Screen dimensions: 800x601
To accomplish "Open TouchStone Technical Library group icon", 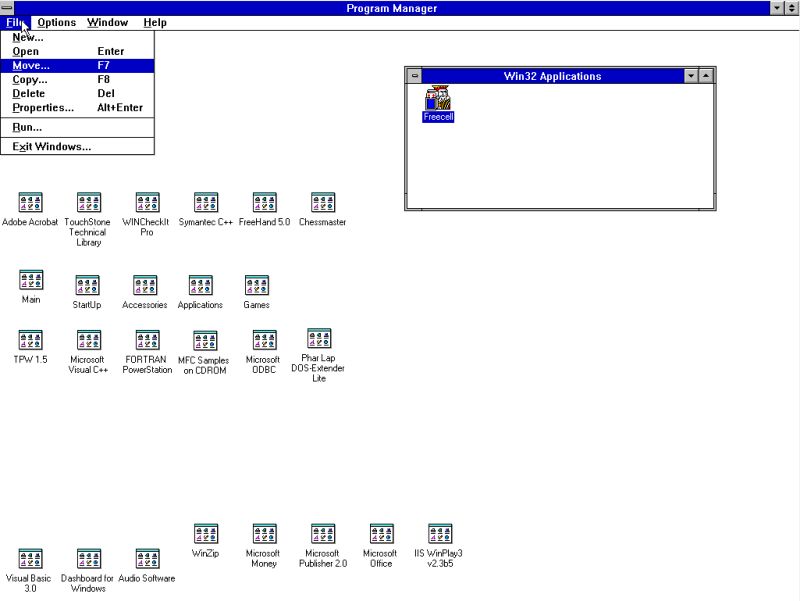I will 89,203.
